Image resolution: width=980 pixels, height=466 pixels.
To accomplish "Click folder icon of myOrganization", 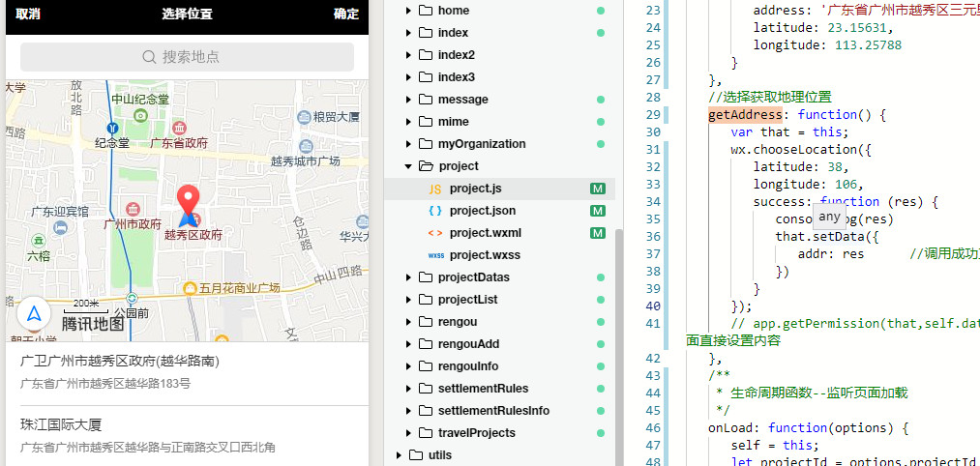I will click(426, 144).
